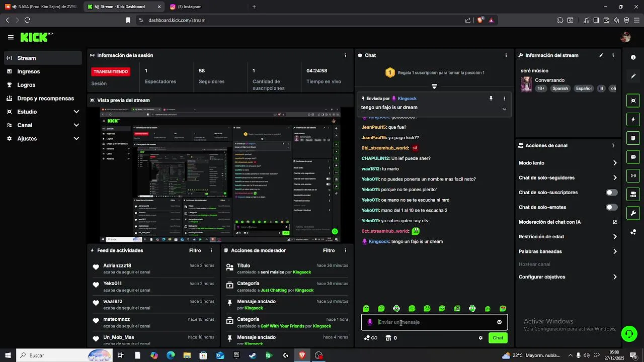This screenshot has width=644, height=362.
Task: Open options menu of Información de la sesión
Action: [345, 55]
